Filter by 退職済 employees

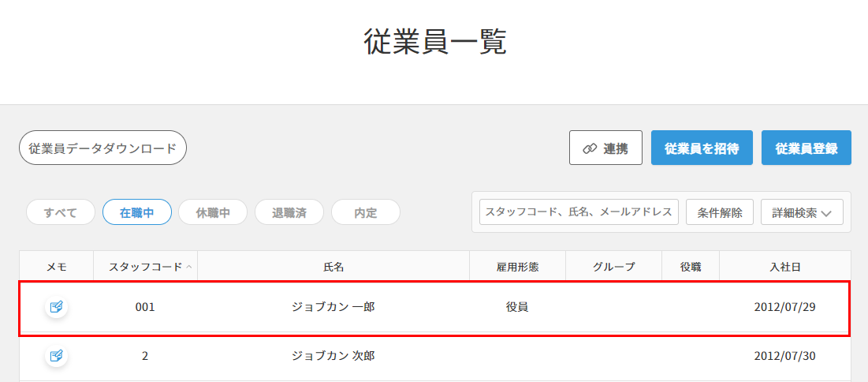point(289,212)
